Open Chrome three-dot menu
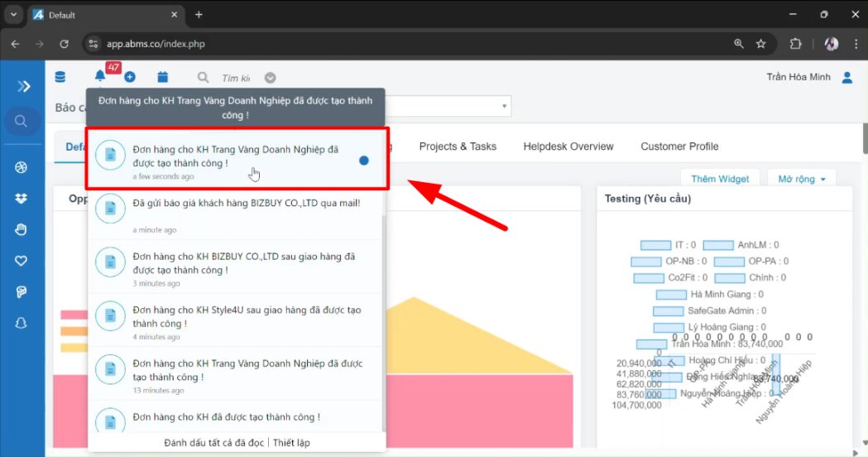 coord(856,44)
